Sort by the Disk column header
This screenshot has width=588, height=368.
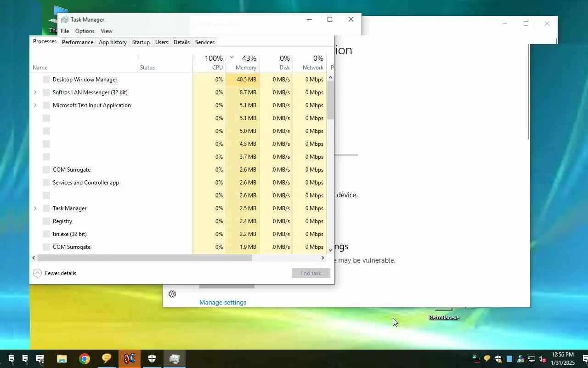276,63
